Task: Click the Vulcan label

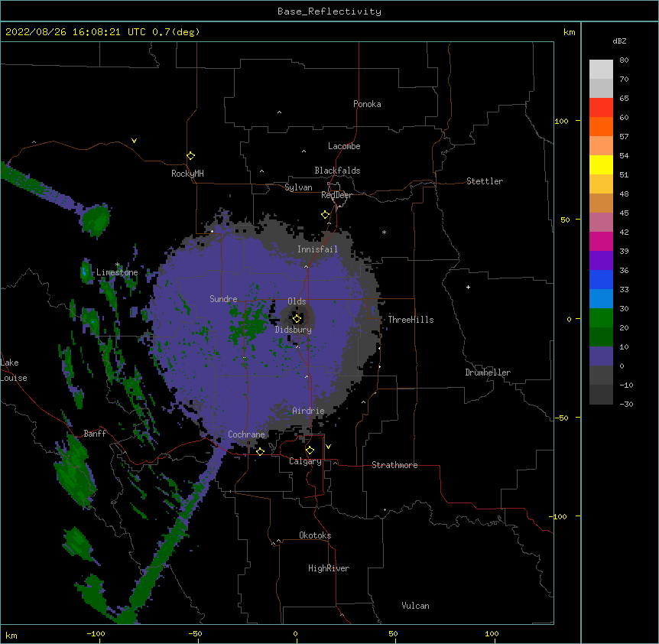Action: click(x=415, y=606)
